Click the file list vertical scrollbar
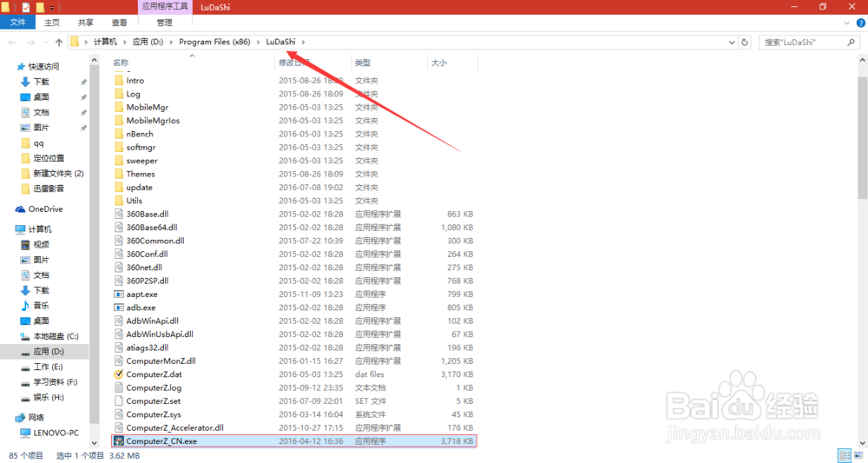The width and height of the screenshot is (868, 463). (863, 137)
